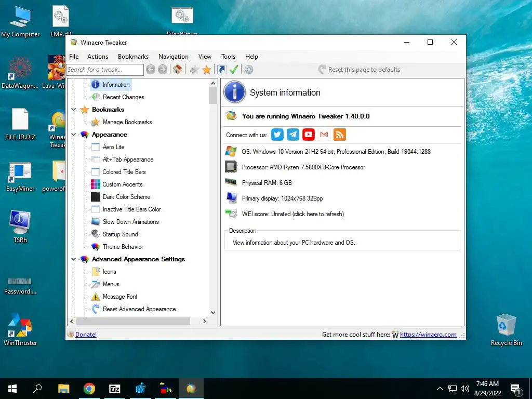Open the Windows Start button
The width and height of the screenshot is (532, 399).
12,389
